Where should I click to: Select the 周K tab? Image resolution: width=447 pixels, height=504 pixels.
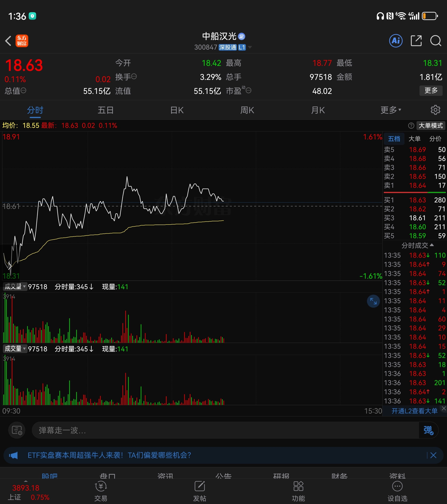[x=247, y=110]
